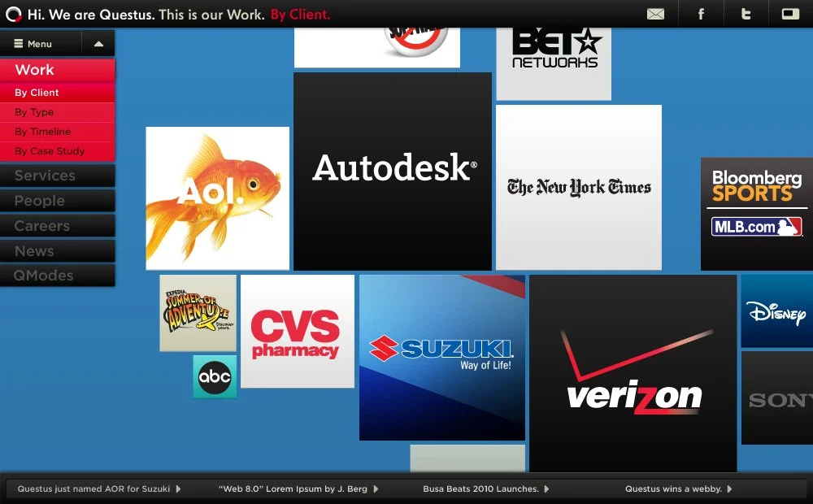Open the Suzuki Way of Life tile
813x504 pixels.
[441, 357]
